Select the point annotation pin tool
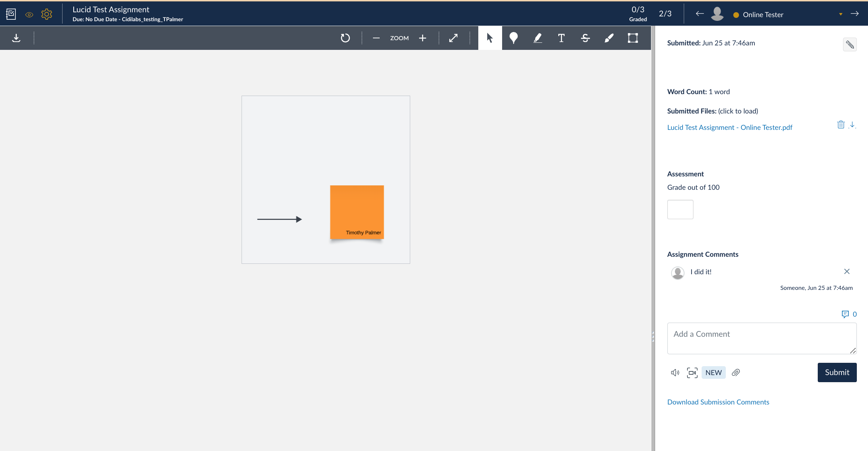Image resolution: width=868 pixels, height=451 pixels. pos(513,38)
